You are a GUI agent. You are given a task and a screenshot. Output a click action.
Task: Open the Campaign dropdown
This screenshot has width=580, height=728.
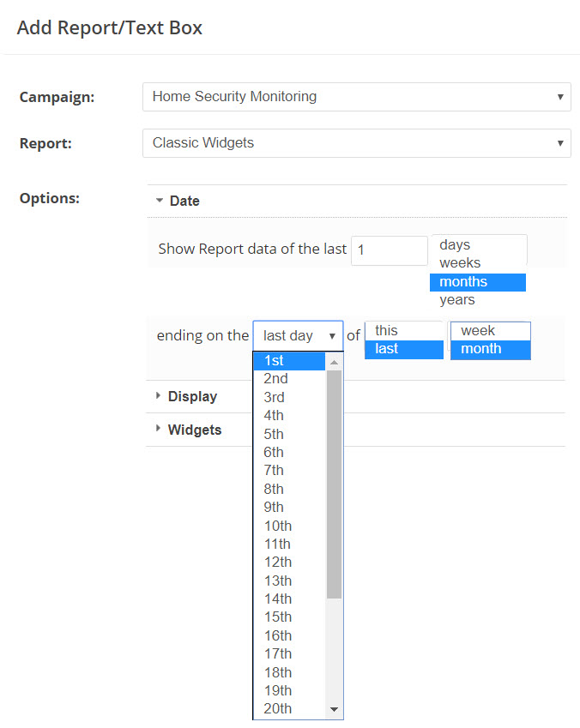pos(356,97)
